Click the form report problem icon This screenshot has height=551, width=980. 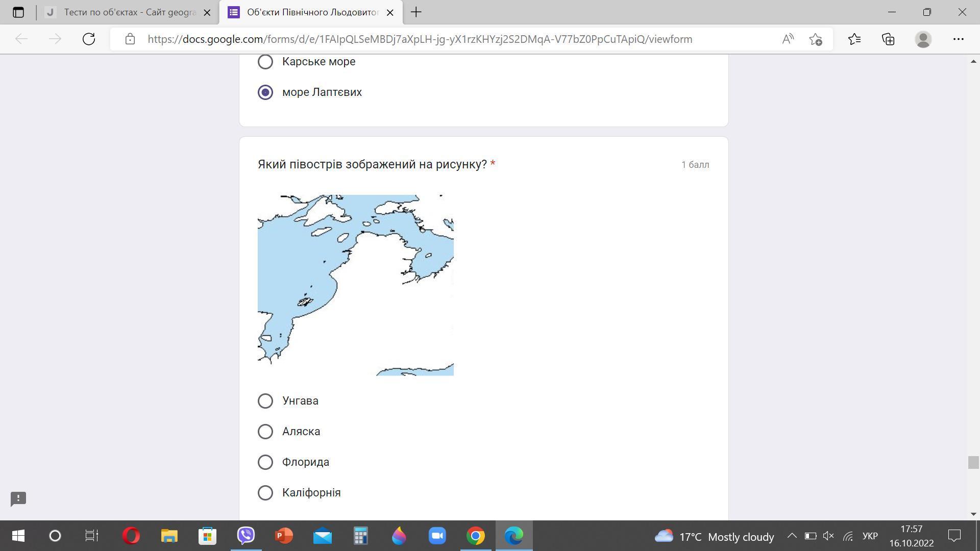(18, 498)
